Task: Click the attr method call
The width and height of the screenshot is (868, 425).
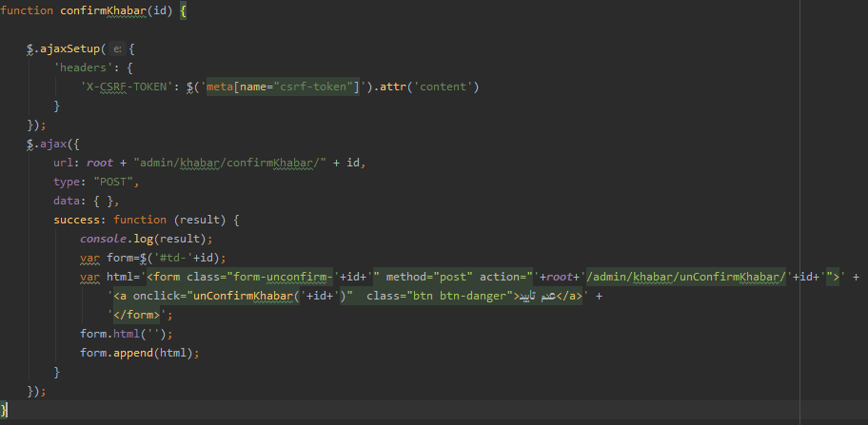Action: [x=392, y=87]
